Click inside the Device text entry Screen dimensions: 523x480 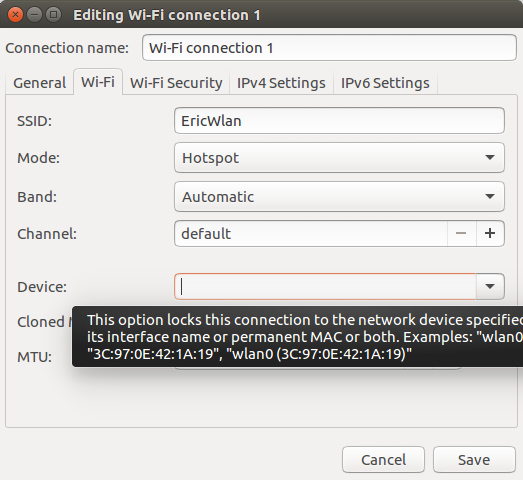[x=325, y=286]
